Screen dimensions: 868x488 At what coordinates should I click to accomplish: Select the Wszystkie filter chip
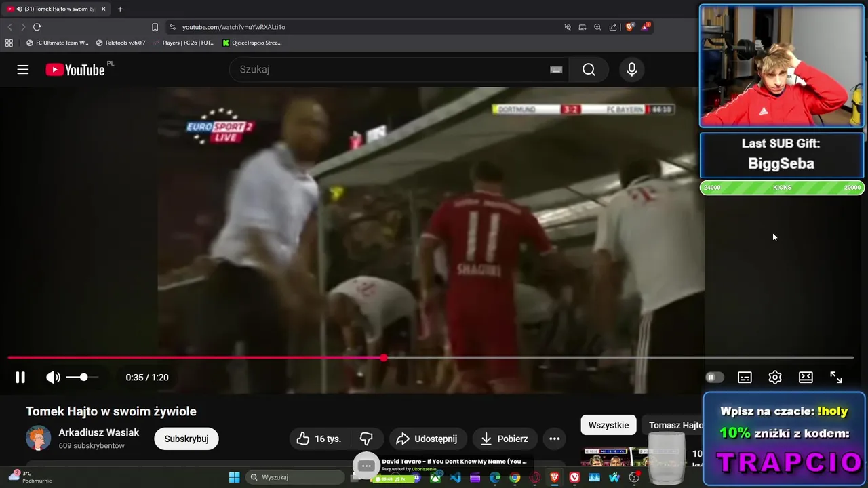608,425
